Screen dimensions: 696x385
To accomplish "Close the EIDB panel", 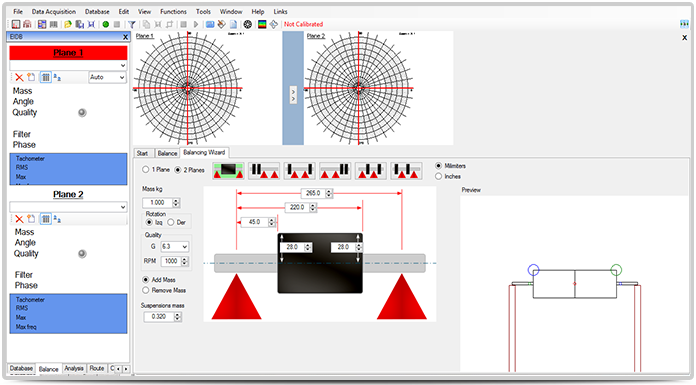I will 125,37.
